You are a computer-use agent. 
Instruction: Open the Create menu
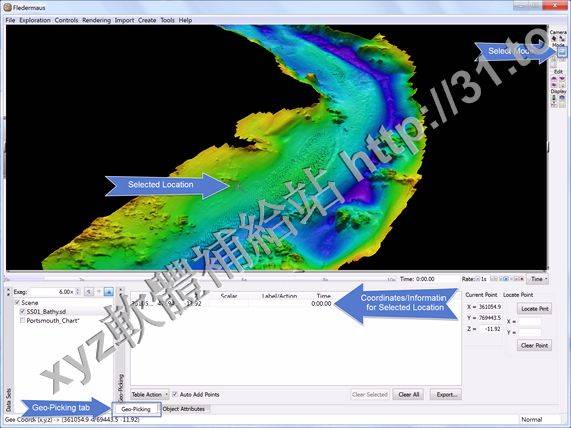click(x=147, y=20)
